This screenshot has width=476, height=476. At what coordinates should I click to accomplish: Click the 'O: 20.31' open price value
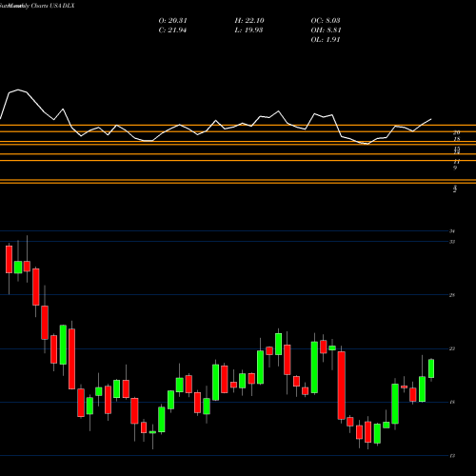[x=172, y=21]
